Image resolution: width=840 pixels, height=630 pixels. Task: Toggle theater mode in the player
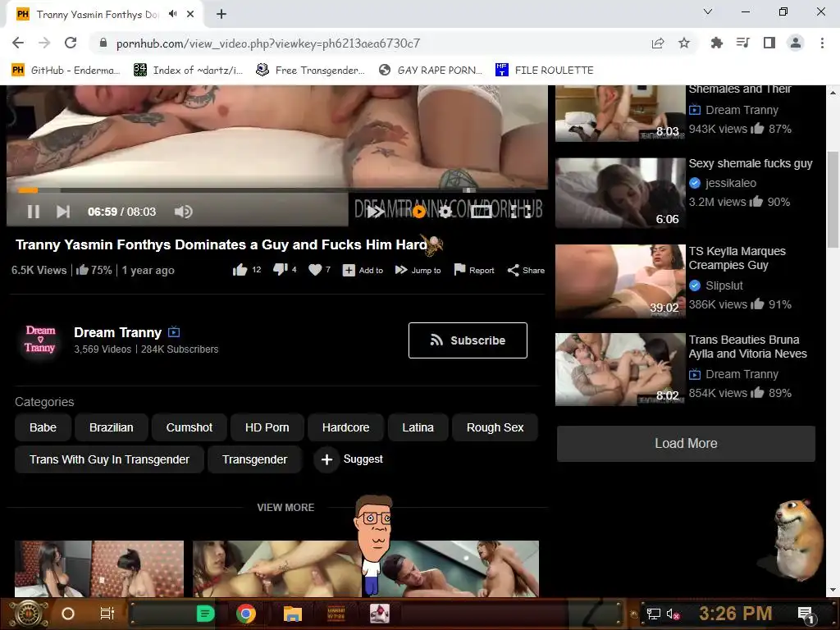coord(481,212)
